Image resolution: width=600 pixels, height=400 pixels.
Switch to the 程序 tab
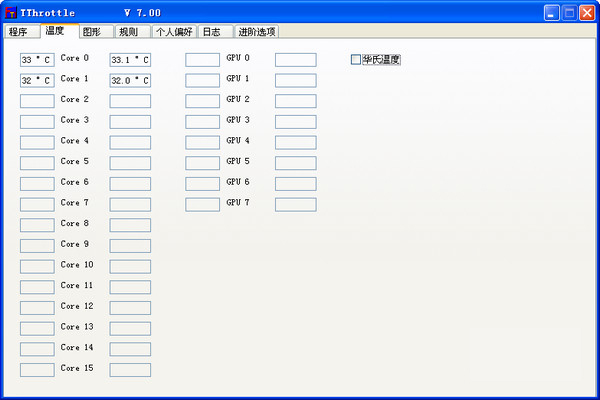22,31
